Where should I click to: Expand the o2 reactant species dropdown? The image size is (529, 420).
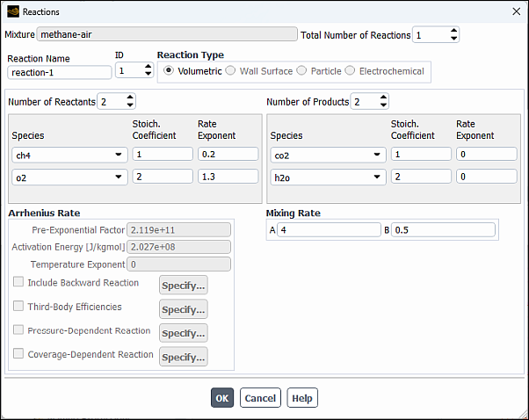[x=67, y=177]
